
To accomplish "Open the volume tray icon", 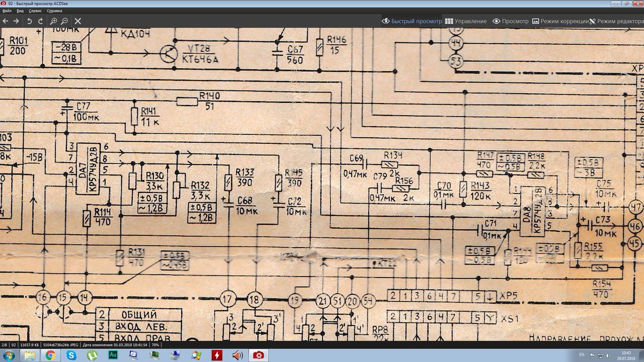I will [x=609, y=355].
